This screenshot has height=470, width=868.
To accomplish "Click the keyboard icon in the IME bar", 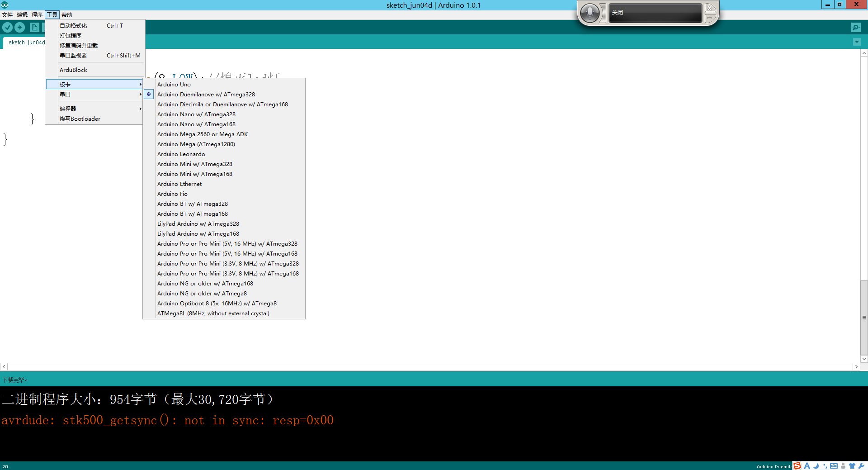I will pyautogui.click(x=834, y=466).
